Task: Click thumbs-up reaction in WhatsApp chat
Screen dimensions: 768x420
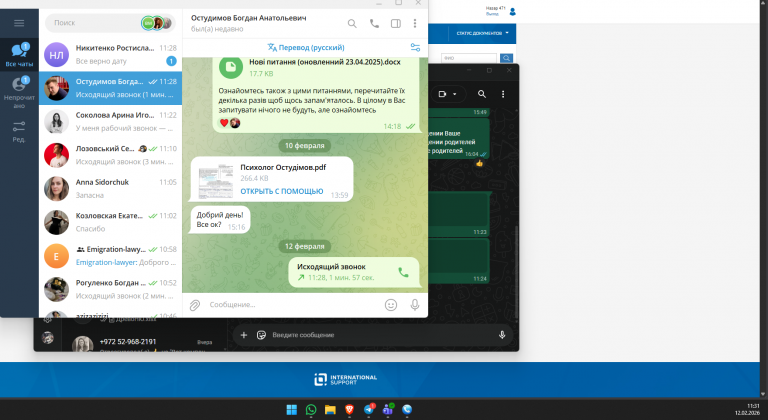Action: point(480,163)
